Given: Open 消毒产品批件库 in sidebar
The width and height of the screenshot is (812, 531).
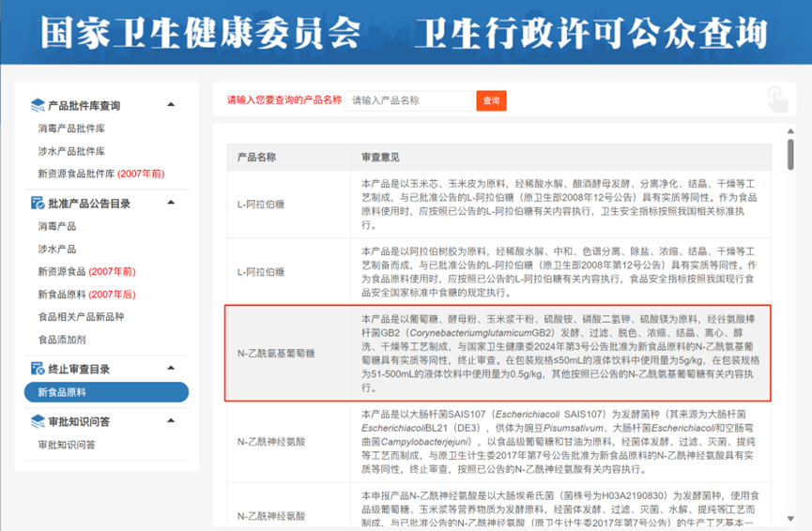Looking at the screenshot, I should [x=71, y=129].
